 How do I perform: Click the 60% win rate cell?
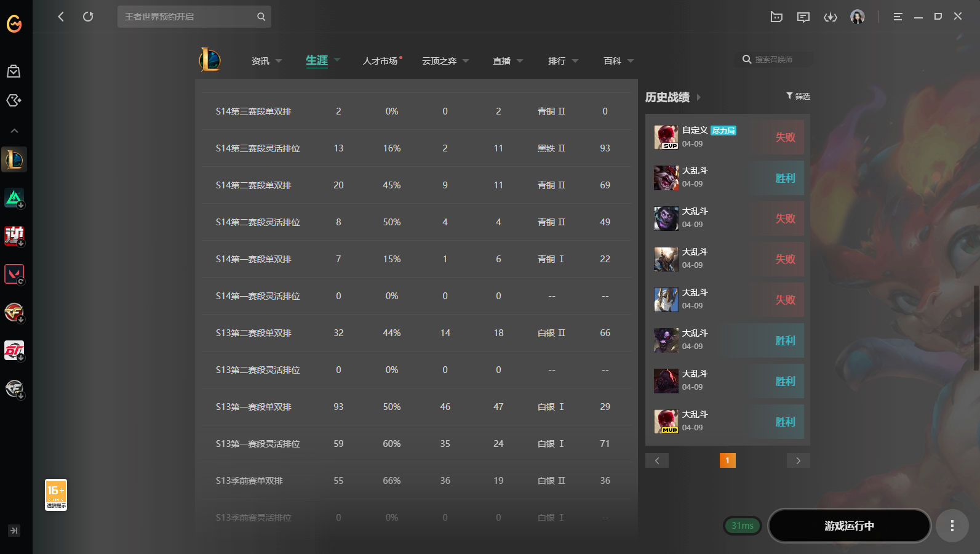[x=392, y=444]
